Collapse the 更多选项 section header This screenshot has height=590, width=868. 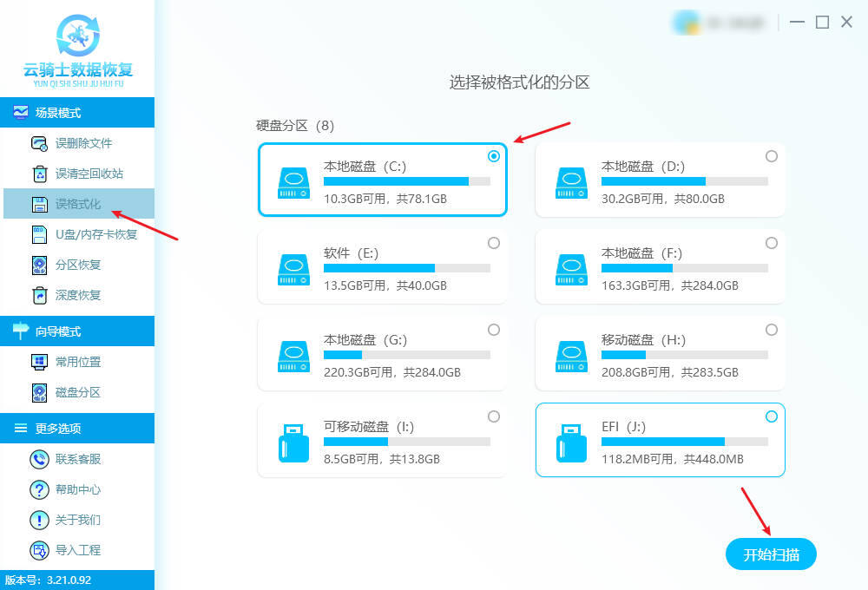click(77, 429)
